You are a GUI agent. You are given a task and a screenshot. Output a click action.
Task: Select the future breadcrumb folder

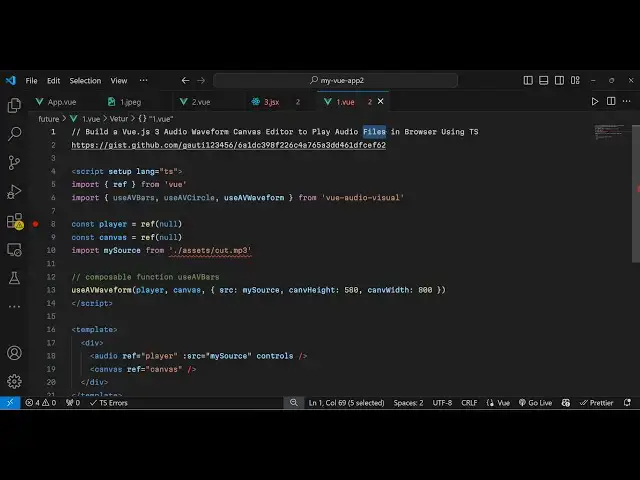click(x=49, y=119)
